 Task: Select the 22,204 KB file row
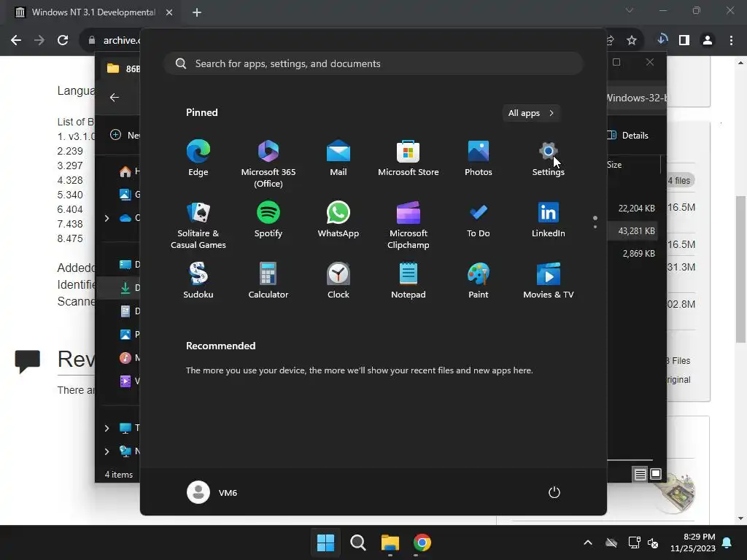tap(632, 208)
